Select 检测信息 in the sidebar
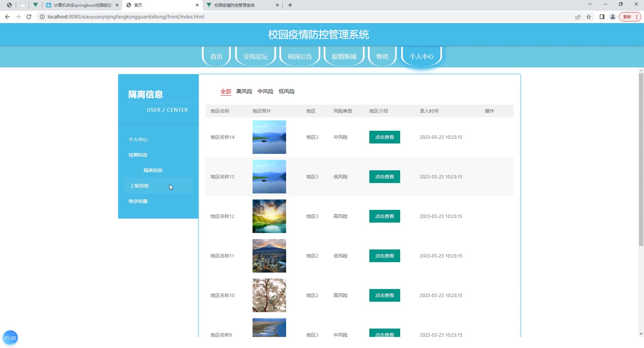Screen dimensions: 644x348 click(158, 155)
